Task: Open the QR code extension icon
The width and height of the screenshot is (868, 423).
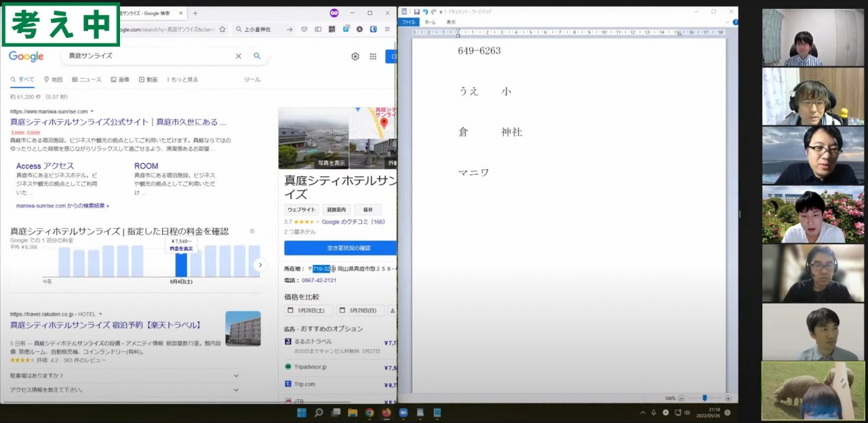Action: click(x=332, y=29)
